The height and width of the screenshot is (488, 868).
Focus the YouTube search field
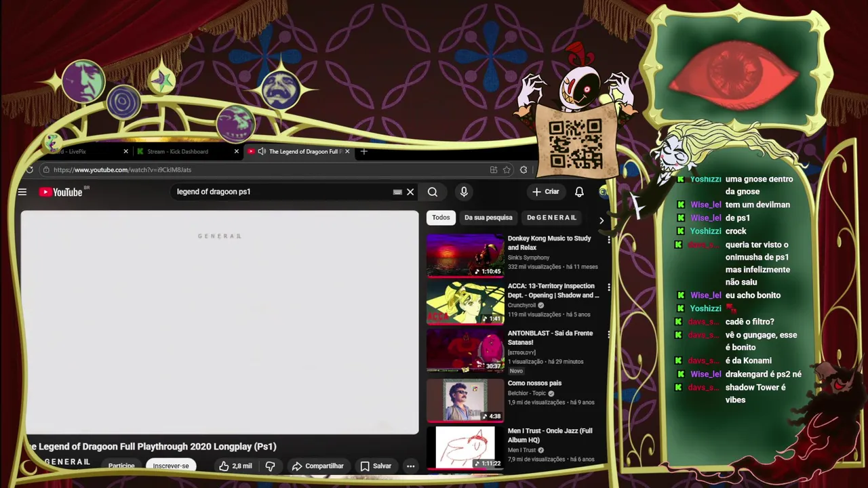tap(281, 192)
